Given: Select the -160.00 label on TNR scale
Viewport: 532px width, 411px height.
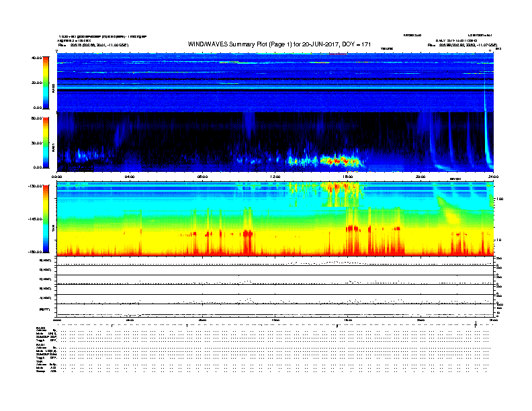Looking at the screenshot, I should pyautogui.click(x=36, y=252).
